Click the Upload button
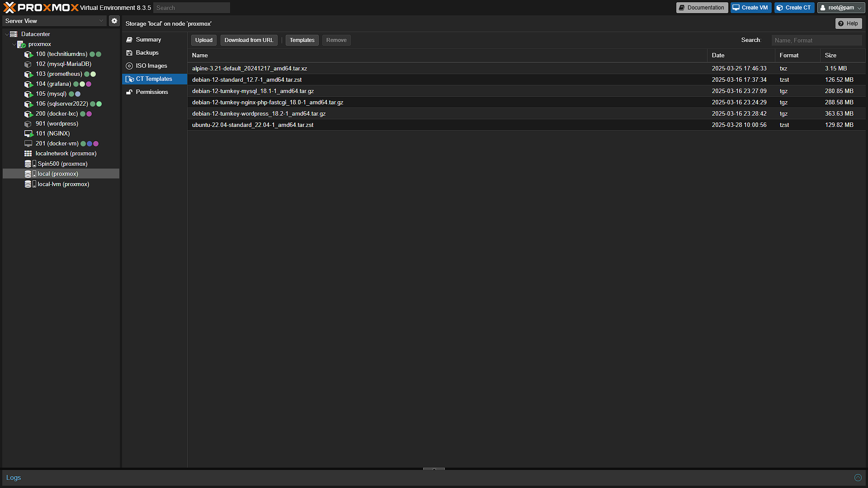 [x=204, y=40]
